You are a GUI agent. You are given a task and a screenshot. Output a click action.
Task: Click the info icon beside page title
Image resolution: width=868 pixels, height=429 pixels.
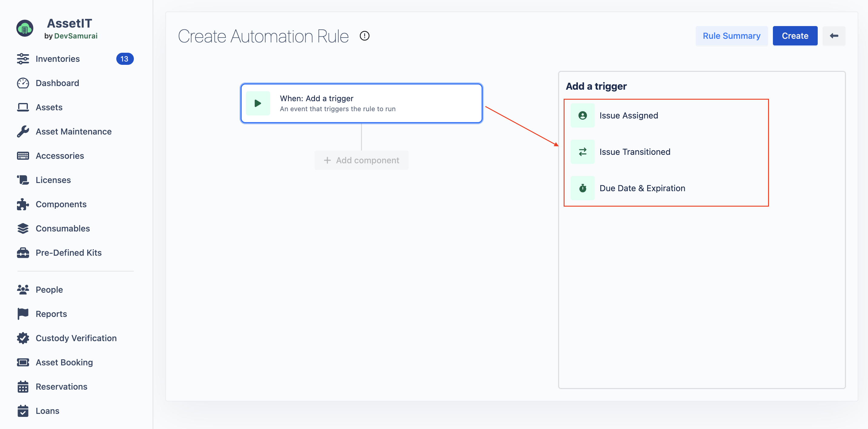(364, 36)
